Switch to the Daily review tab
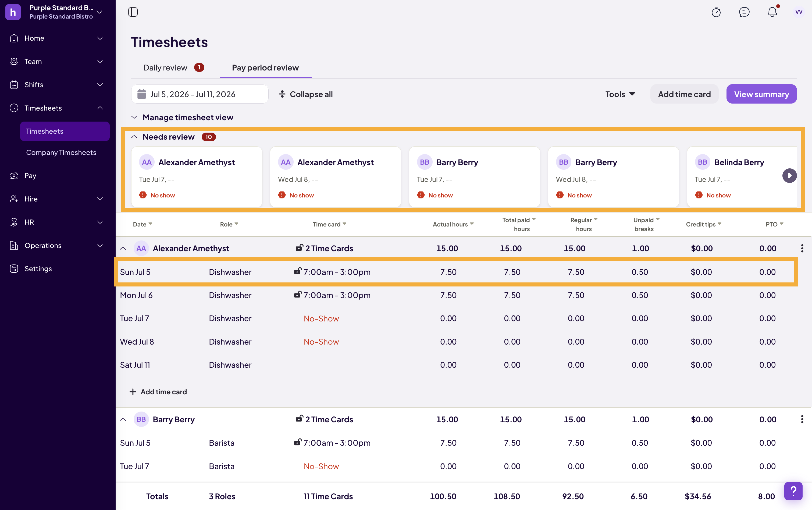The image size is (812, 510). 174,68
